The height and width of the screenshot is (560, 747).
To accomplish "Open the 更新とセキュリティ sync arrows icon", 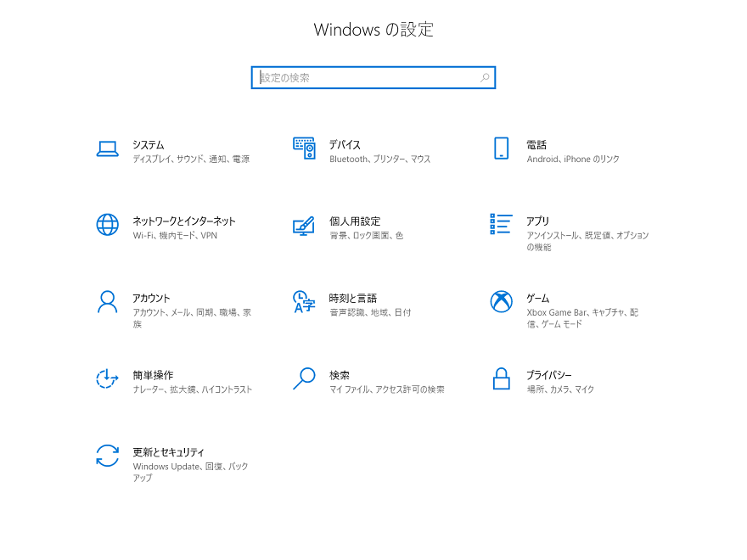I will click(x=107, y=456).
